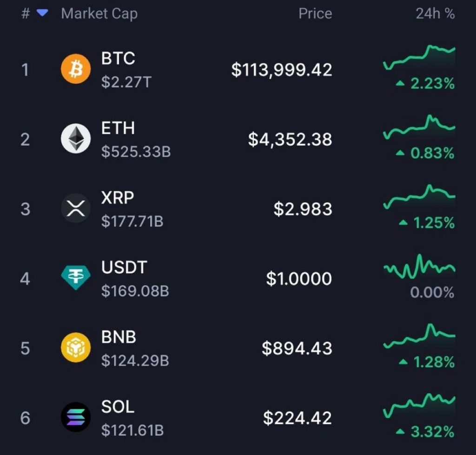This screenshot has width=476, height=455.
Task: Open the SOL 24h sparkline chart
Action: tap(419, 405)
